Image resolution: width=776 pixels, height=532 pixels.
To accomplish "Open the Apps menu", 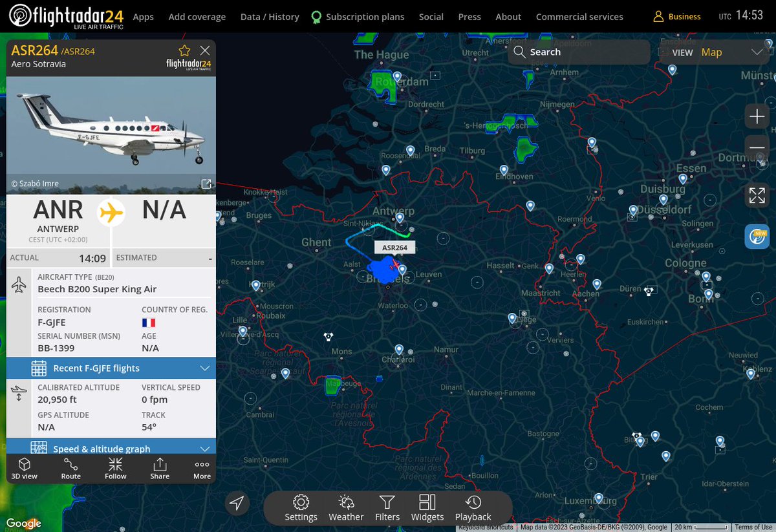I will point(143,17).
